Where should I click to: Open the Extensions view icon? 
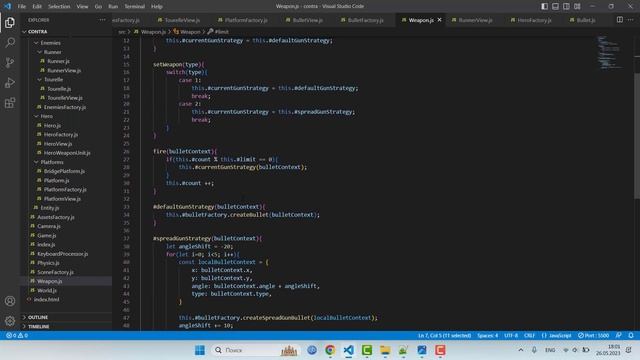[x=10, y=102]
